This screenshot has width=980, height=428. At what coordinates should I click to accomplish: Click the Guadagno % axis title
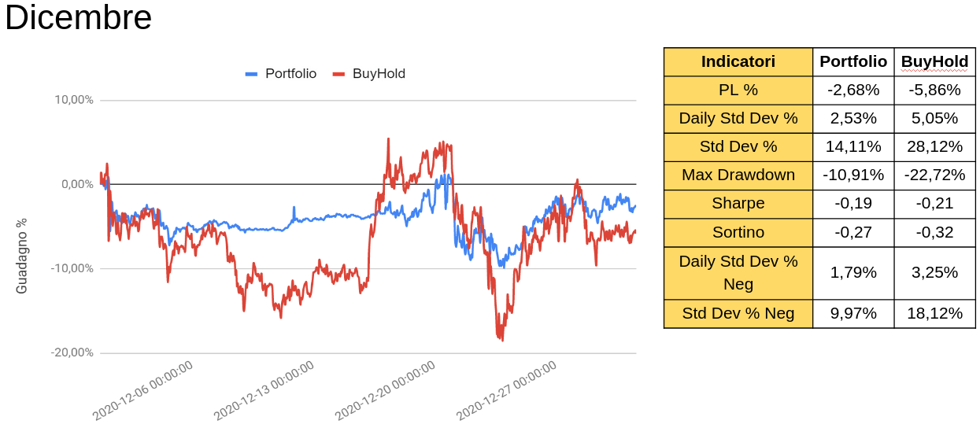point(22,256)
